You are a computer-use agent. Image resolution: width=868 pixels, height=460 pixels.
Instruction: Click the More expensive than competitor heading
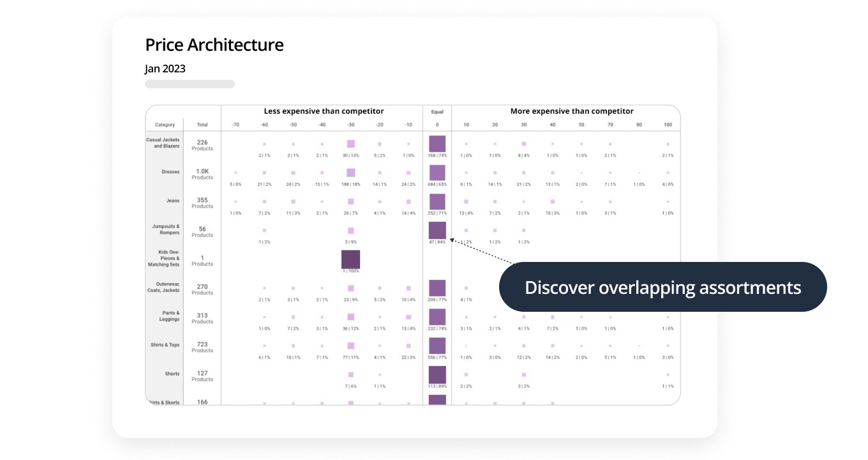pyautogui.click(x=572, y=111)
